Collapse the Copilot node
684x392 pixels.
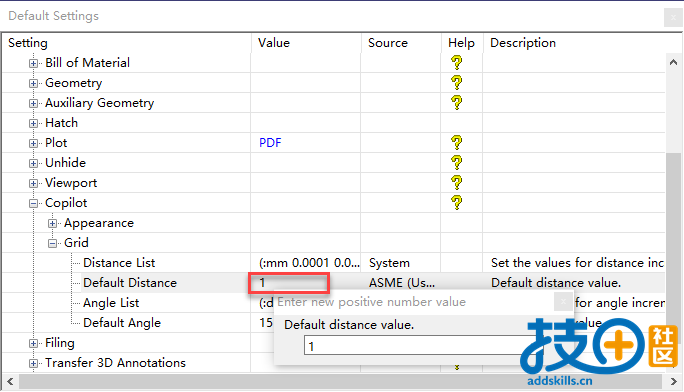[x=33, y=204]
